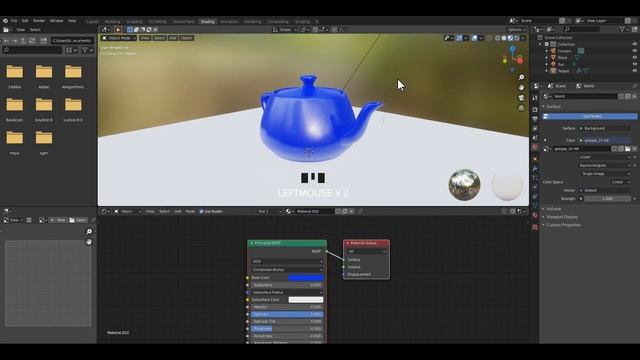
Task: Toggle Use Nodes checkbox in shader editor header
Action: 201,211
